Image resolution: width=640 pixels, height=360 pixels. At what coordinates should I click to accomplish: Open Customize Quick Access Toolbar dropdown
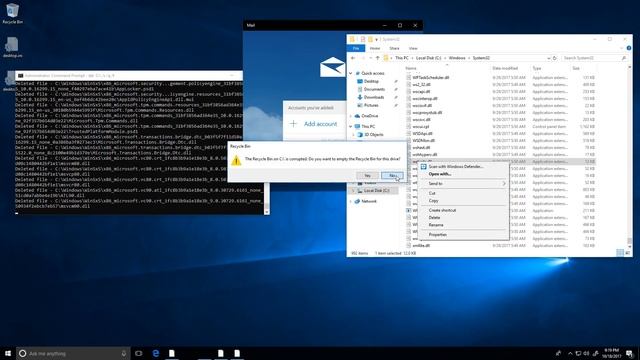click(376, 39)
